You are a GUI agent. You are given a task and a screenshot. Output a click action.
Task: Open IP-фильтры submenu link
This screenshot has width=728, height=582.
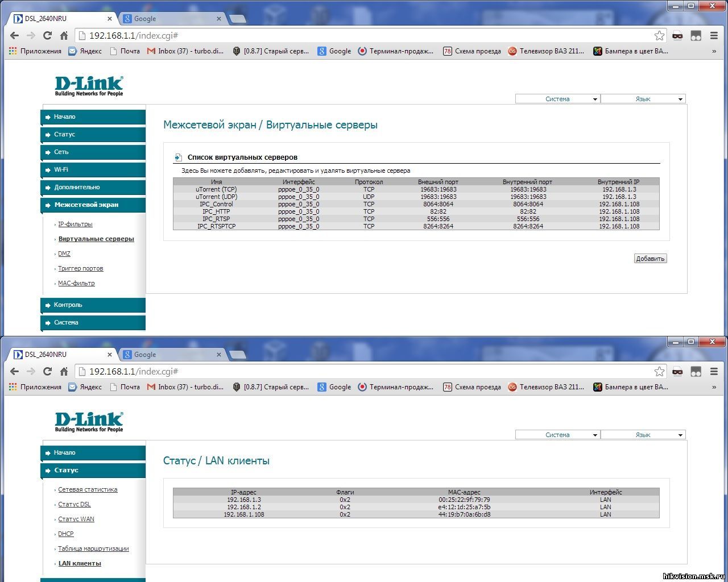[x=75, y=225]
